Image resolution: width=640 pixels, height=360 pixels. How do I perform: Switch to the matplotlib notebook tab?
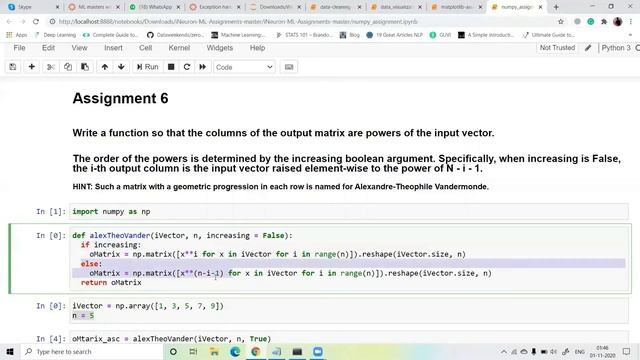(x=457, y=7)
